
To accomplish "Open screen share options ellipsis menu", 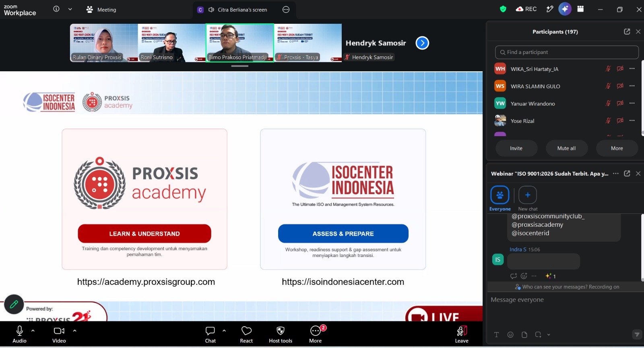I will 286,10.
